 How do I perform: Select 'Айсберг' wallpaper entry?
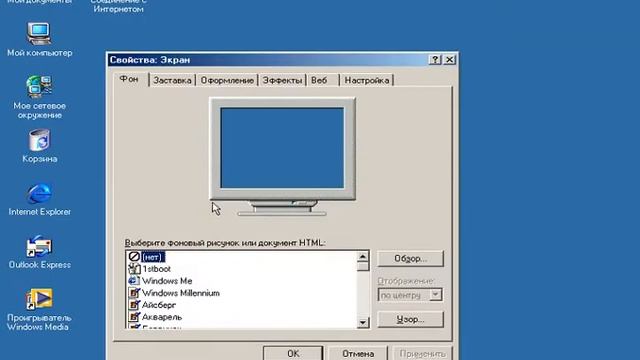point(159,305)
